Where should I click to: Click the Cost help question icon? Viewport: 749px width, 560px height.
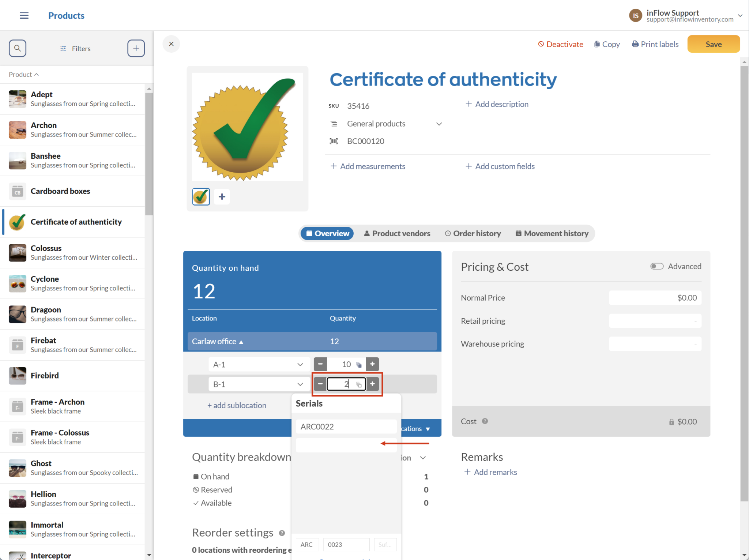point(485,421)
